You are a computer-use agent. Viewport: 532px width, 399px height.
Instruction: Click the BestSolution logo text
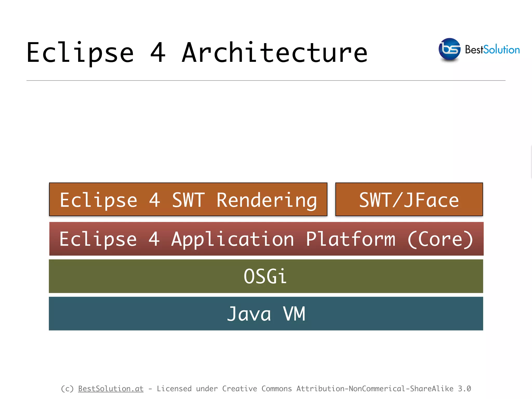click(492, 50)
